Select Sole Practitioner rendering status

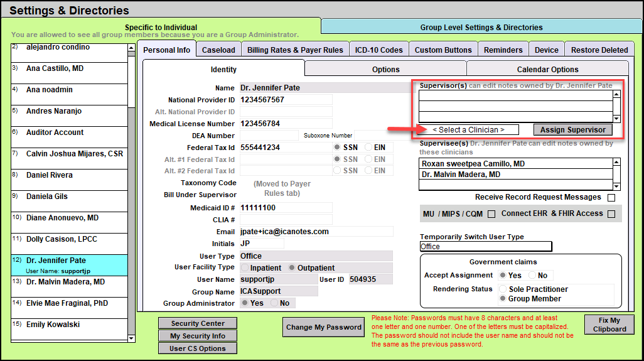tap(502, 289)
